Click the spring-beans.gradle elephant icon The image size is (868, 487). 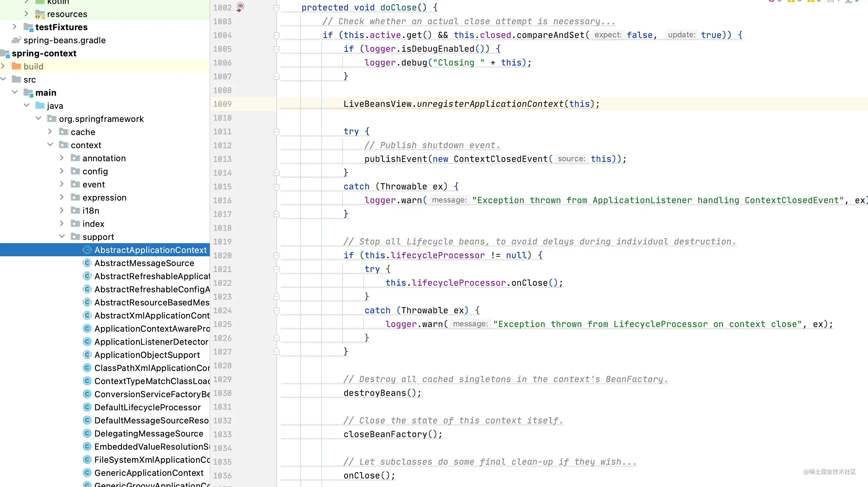tap(16, 40)
